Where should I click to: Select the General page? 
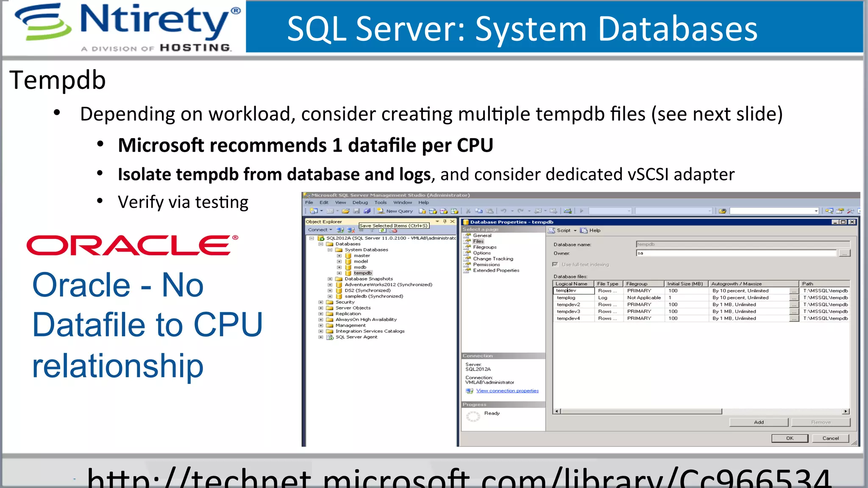(x=482, y=236)
